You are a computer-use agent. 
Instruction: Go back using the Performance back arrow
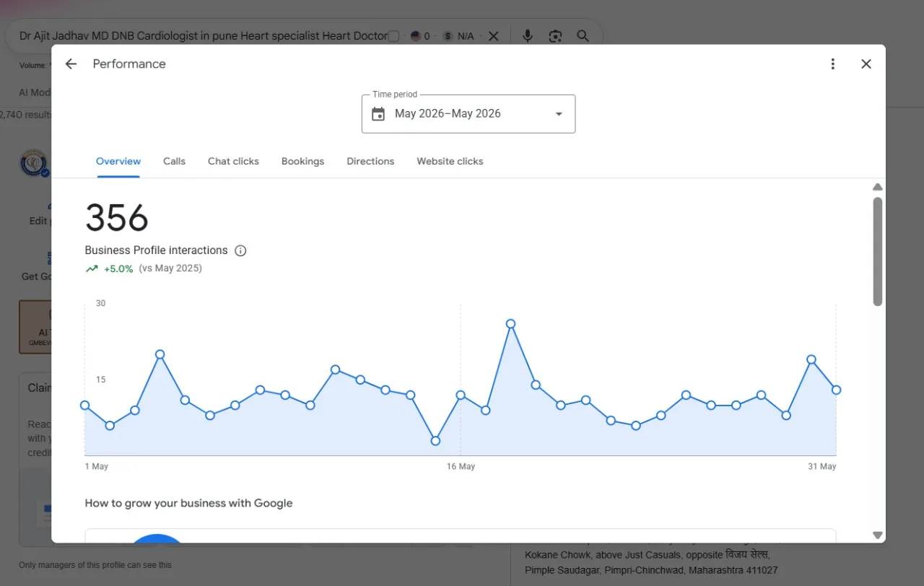[x=71, y=64]
